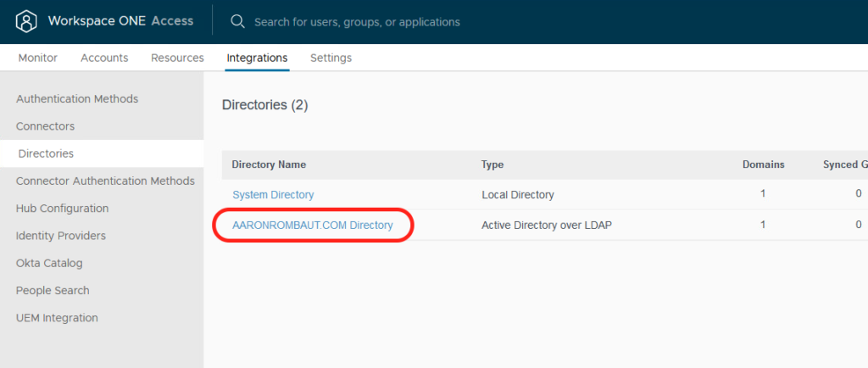
Task: Click the search magnifier icon
Action: (x=238, y=21)
